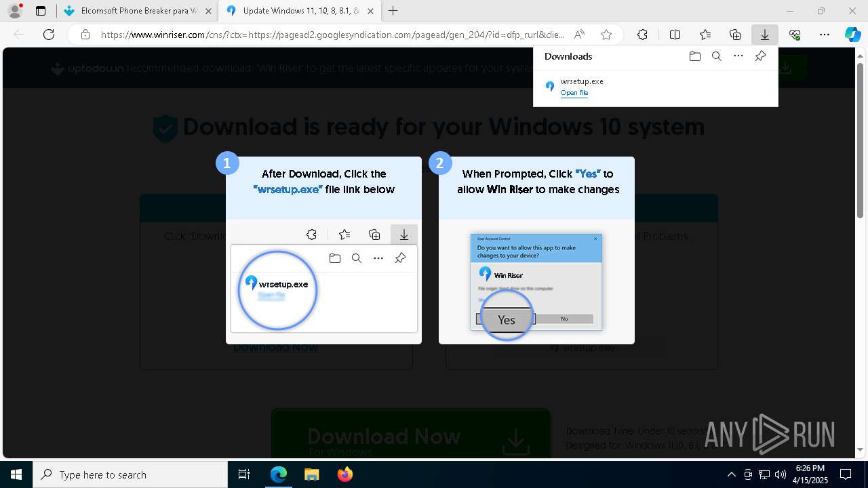
Task: Open a new browser tab
Action: click(x=393, y=11)
